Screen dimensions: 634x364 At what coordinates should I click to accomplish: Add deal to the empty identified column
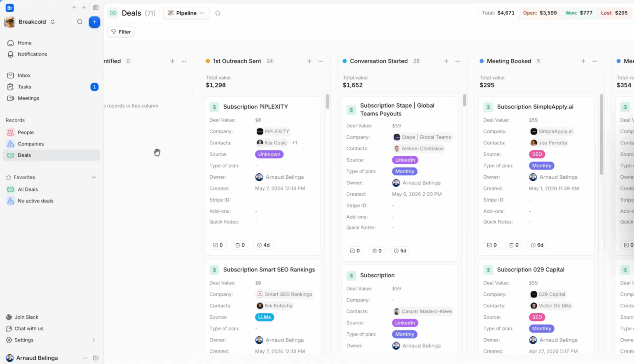[172, 61]
